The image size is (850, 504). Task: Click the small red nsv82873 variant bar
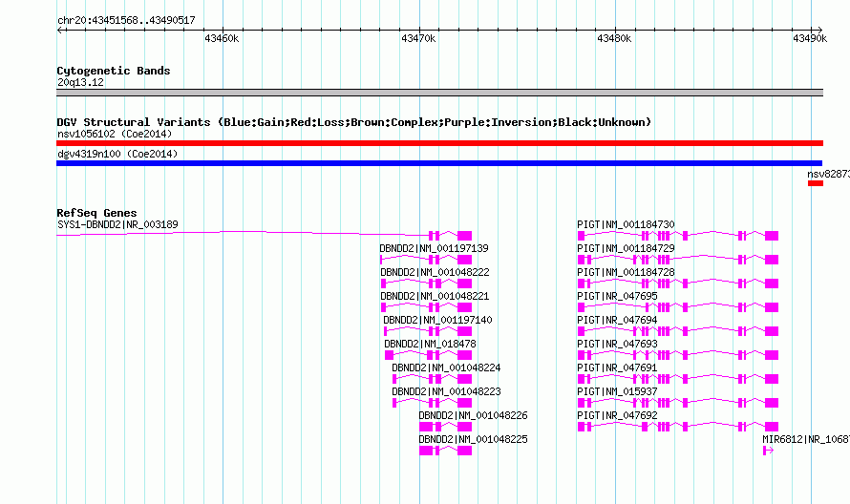point(816,183)
